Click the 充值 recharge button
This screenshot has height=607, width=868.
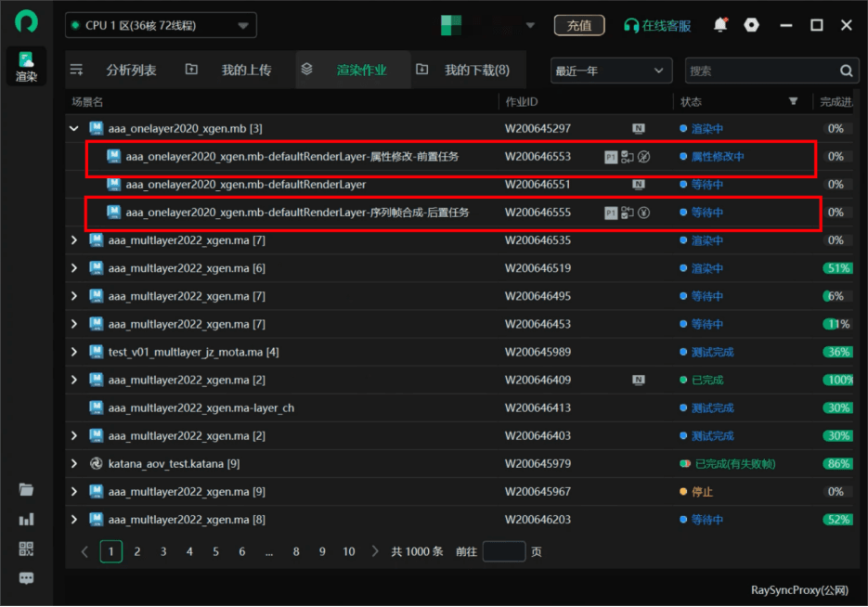pyautogui.click(x=579, y=25)
